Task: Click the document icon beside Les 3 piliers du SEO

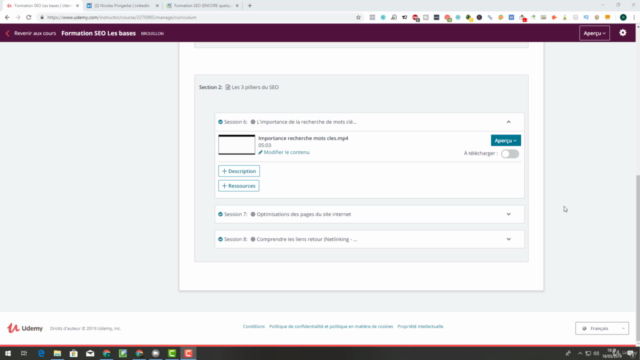Action: 228,87
